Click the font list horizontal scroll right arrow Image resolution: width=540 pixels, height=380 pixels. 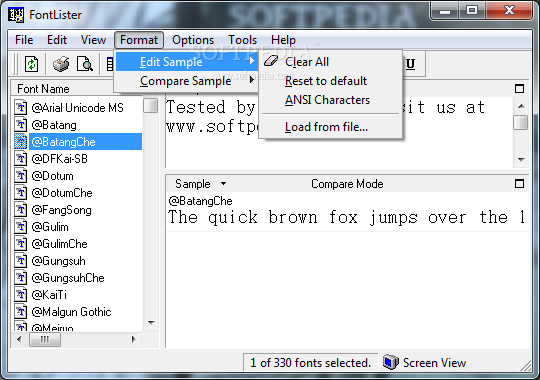[134, 339]
